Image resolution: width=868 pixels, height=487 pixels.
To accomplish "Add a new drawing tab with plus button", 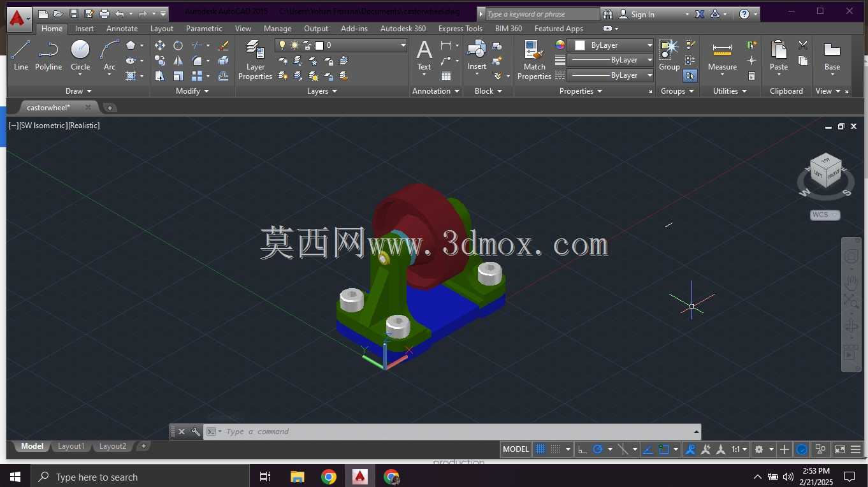I will (x=109, y=108).
